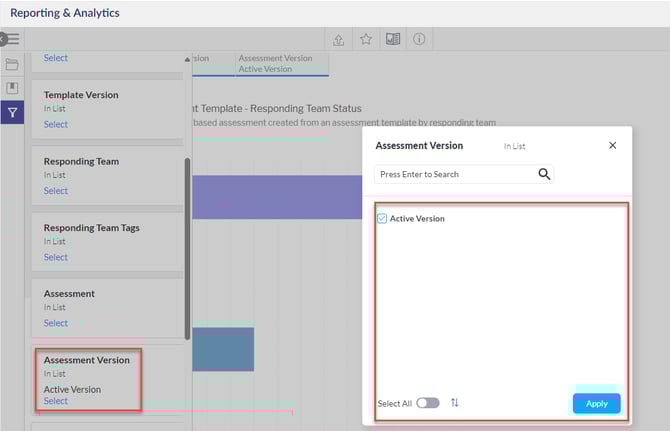
Task: Click the Assessment Version Active Version tab
Action: coord(281,64)
